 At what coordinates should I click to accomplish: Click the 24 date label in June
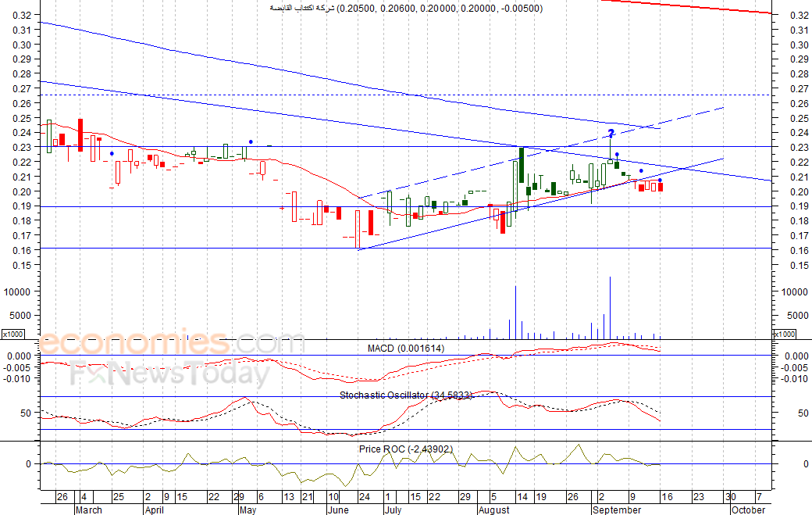click(365, 497)
